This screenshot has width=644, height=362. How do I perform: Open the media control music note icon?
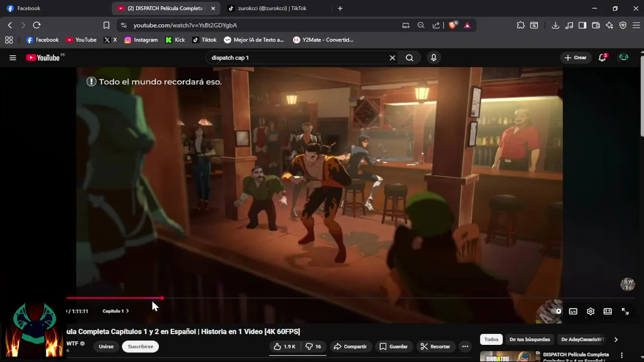[569, 25]
